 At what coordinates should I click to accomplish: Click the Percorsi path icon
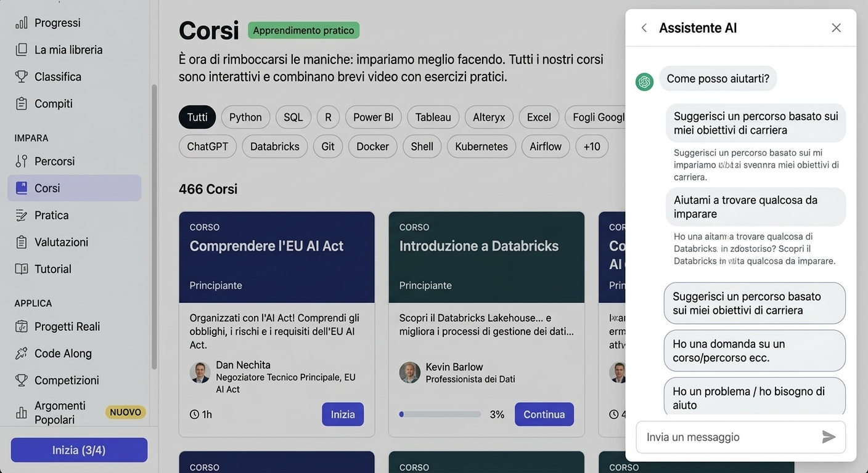coord(22,161)
